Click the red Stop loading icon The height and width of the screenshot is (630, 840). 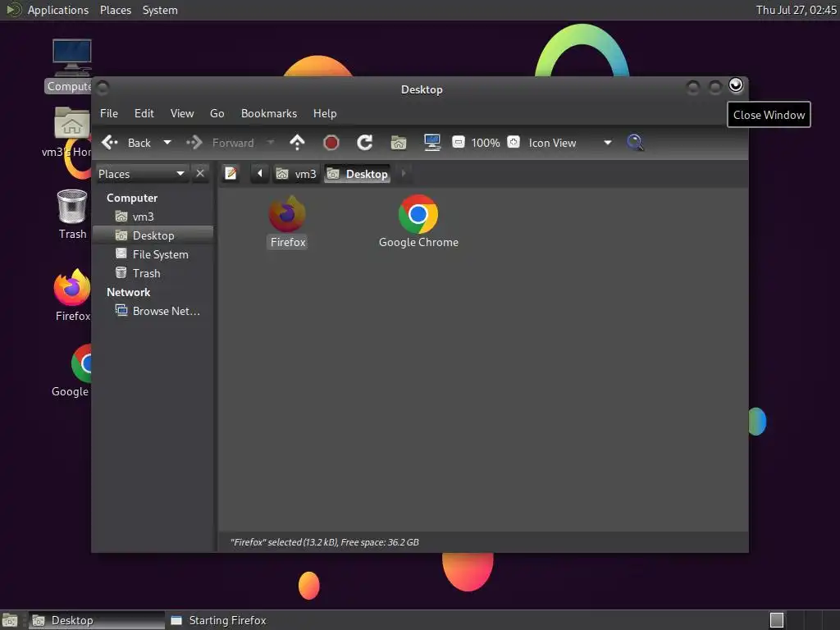click(x=331, y=143)
